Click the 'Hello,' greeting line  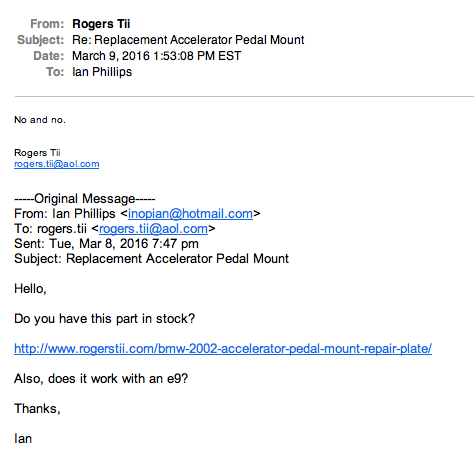tap(30, 289)
